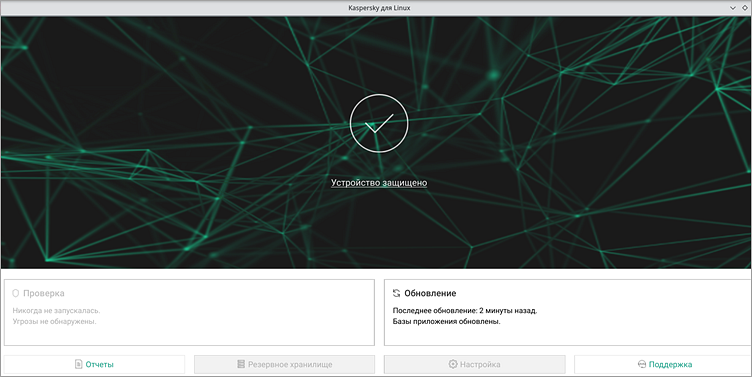752x377 pixels.
Task: Click the text 'Угрозы не обнаружены.'
Action: coord(54,322)
